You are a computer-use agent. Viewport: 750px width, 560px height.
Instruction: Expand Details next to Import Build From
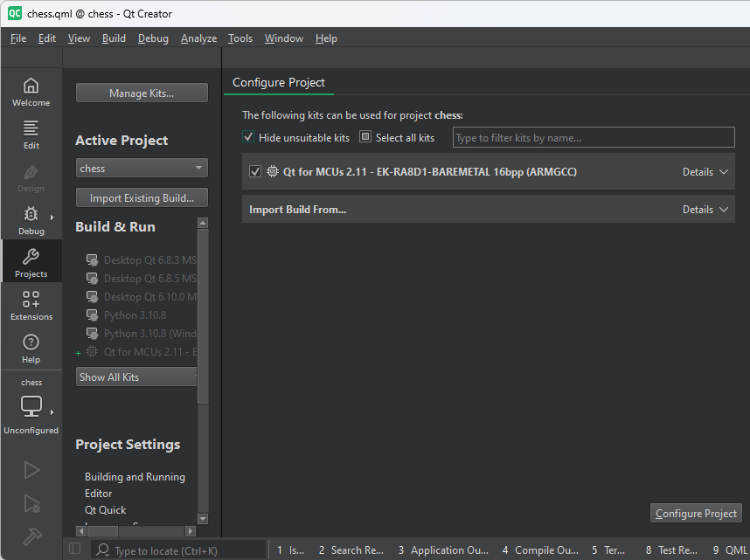tap(705, 209)
